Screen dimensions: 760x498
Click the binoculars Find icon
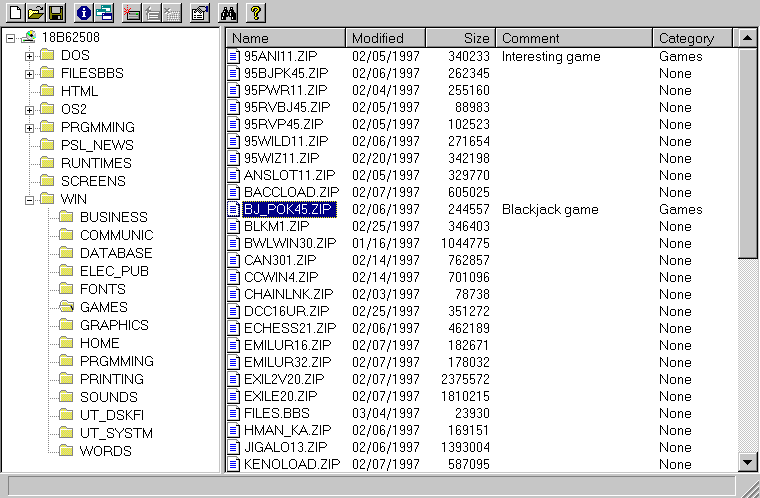point(227,12)
